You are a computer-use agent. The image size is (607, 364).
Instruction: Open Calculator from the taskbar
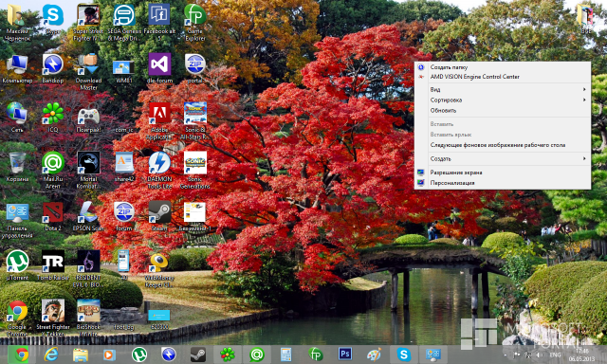tap(286, 355)
